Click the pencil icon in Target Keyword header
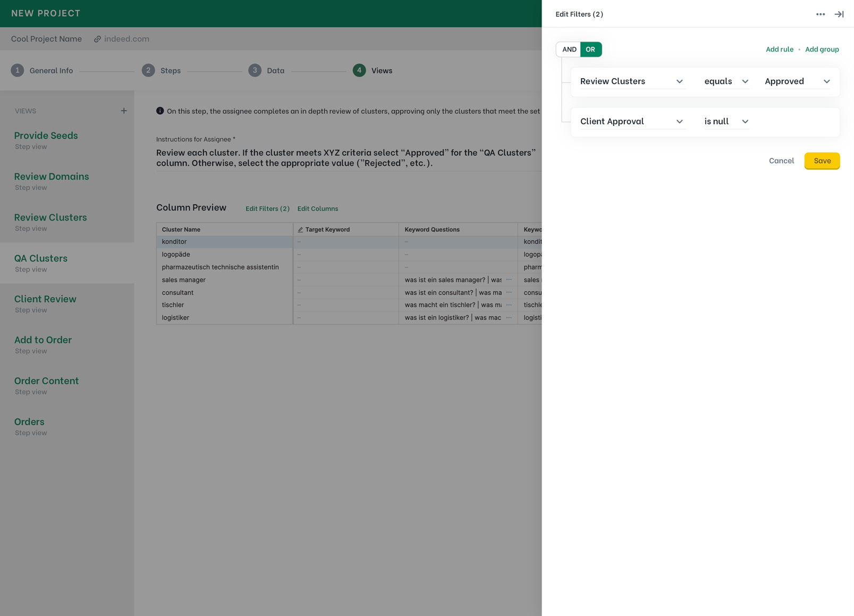854x616 pixels. (x=300, y=230)
